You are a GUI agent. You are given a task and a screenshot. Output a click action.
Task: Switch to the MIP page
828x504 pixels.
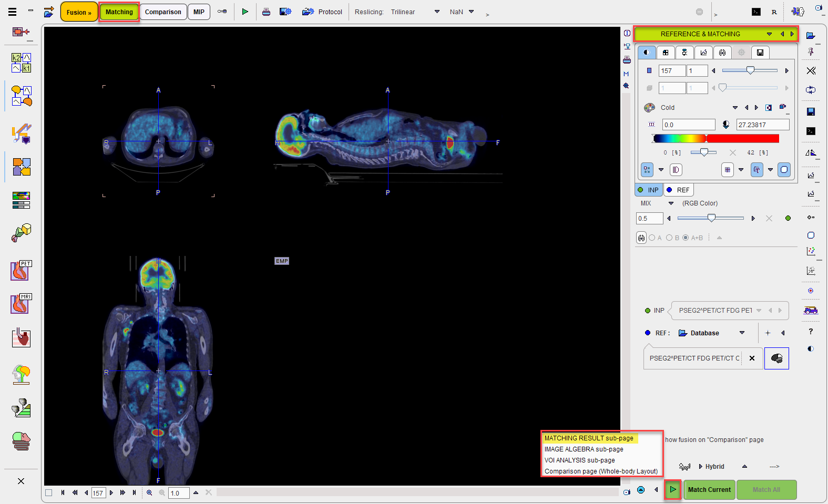[199, 12]
